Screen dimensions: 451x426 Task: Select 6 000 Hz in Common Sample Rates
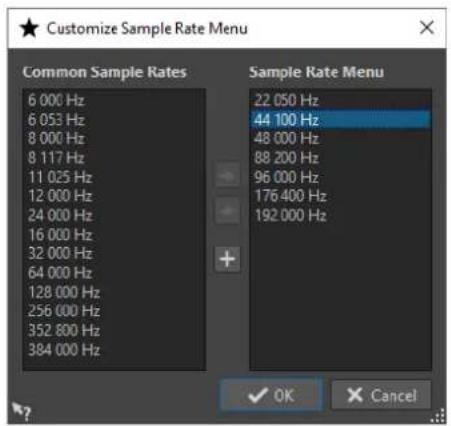coord(114,100)
